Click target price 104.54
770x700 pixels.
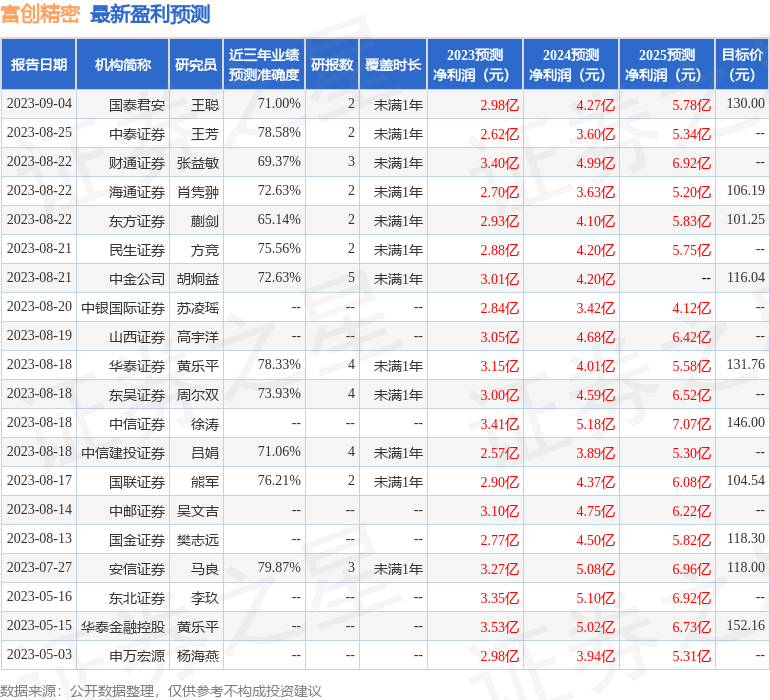(x=745, y=480)
